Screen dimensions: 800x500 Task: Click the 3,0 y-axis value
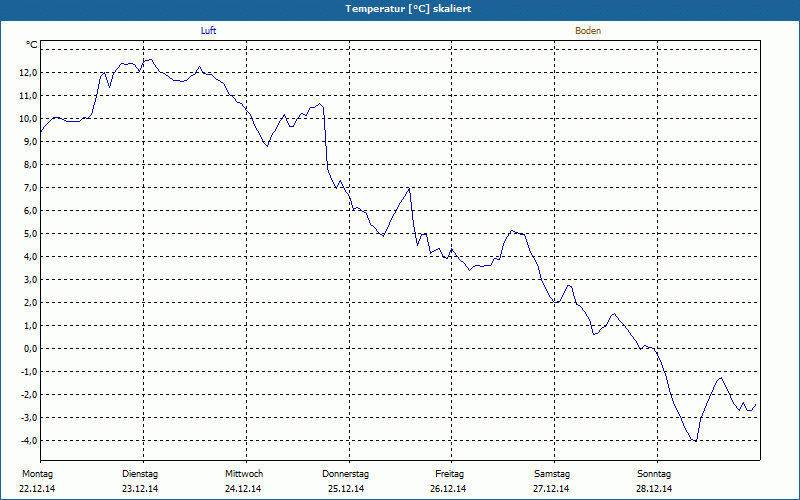[x=30, y=280]
